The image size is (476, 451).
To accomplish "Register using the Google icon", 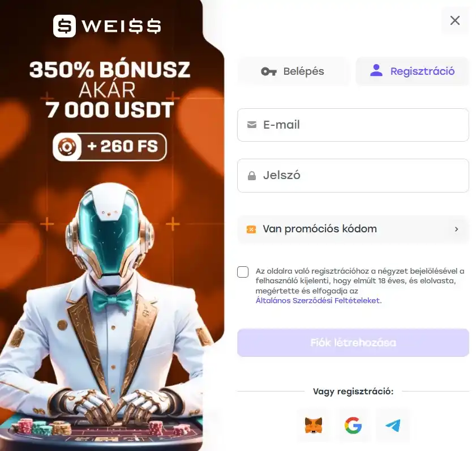I will (x=353, y=425).
